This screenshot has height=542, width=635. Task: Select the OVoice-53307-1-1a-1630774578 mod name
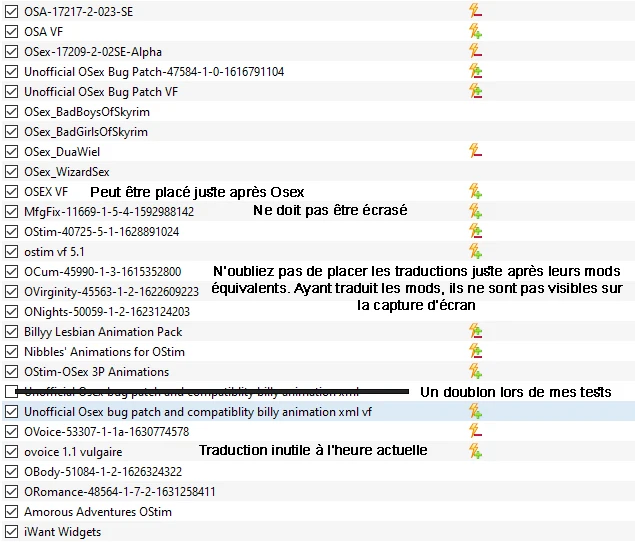[107, 432]
